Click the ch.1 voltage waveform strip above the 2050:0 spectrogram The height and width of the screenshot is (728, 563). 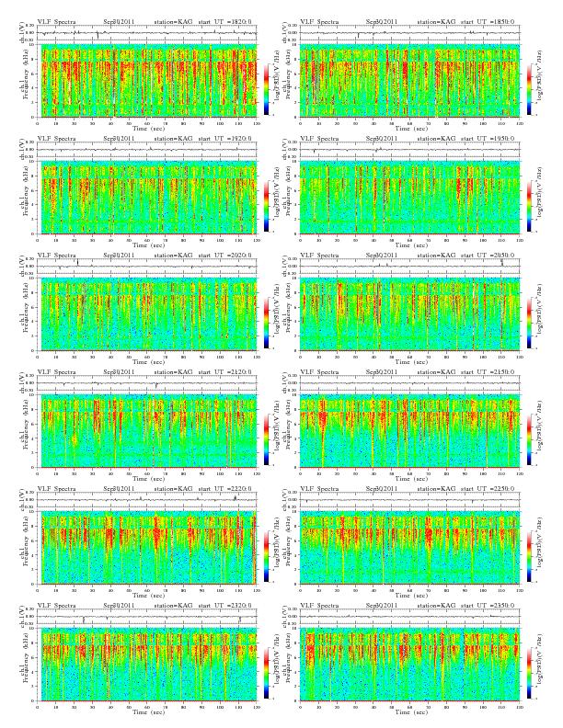tap(410, 267)
